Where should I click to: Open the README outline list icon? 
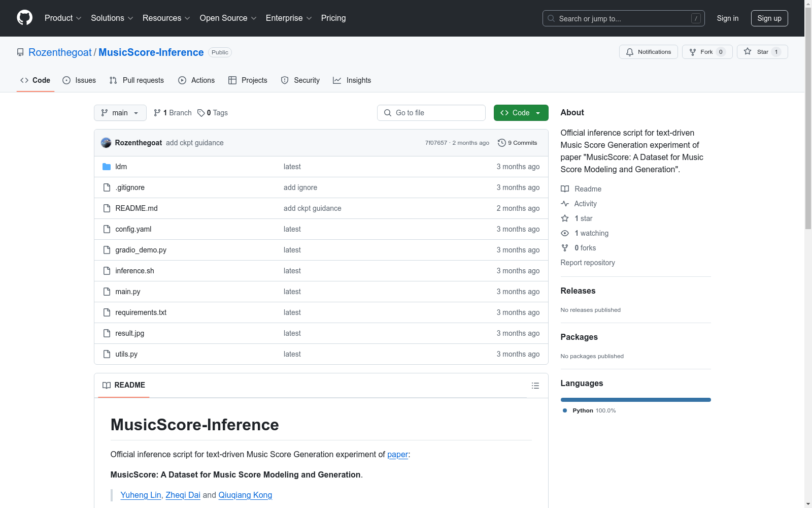(535, 386)
